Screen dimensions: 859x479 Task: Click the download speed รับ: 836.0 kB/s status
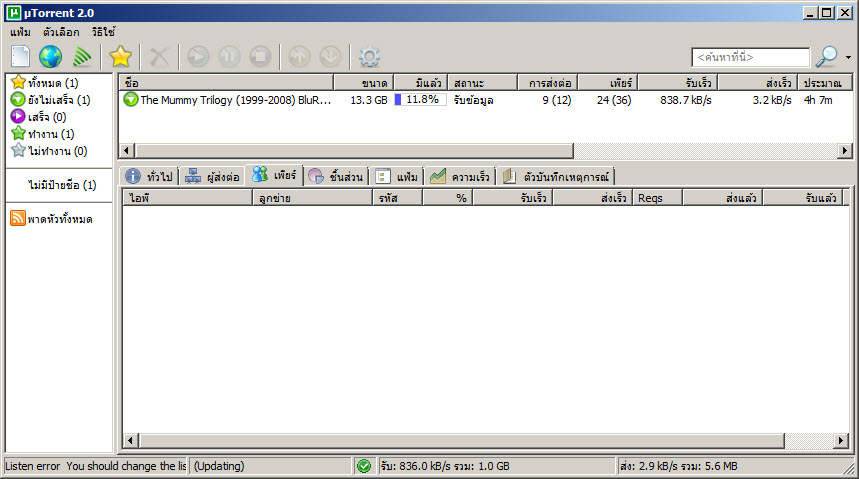point(445,466)
